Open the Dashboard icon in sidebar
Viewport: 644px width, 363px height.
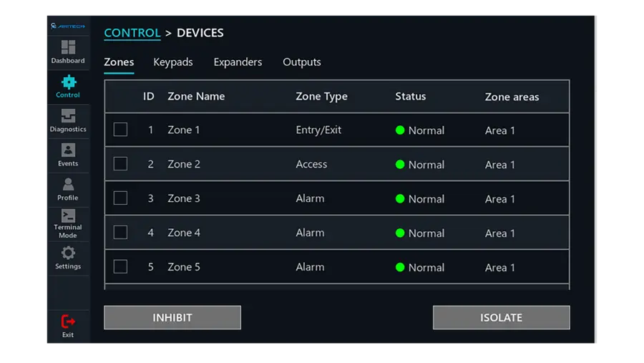(68, 48)
